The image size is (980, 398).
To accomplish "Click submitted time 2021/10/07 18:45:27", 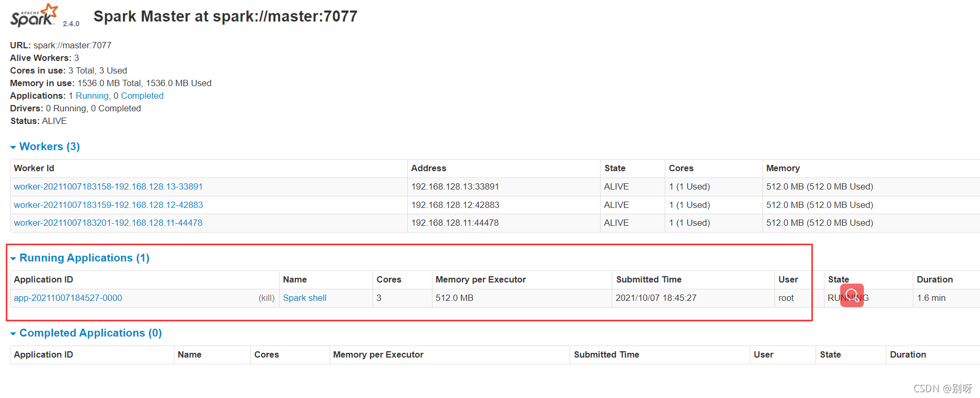I will (x=656, y=298).
